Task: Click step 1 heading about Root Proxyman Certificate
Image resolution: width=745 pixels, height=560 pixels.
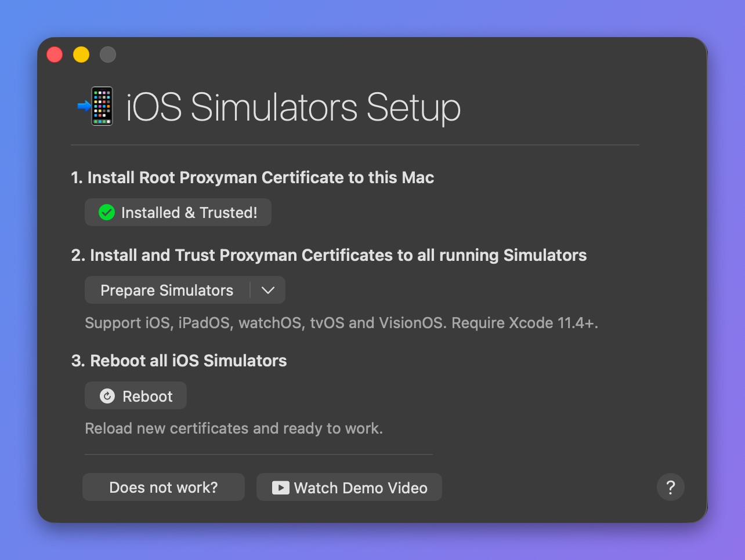Action: [x=252, y=177]
